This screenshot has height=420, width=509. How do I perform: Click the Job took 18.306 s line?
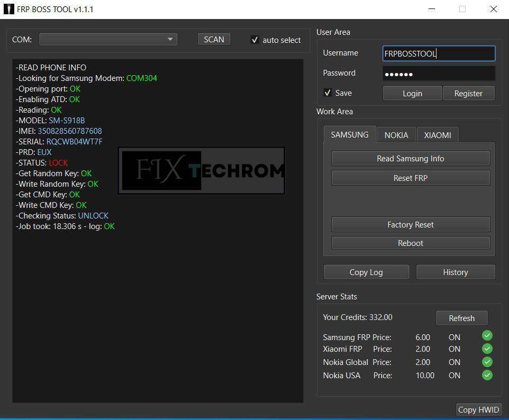(x=65, y=226)
